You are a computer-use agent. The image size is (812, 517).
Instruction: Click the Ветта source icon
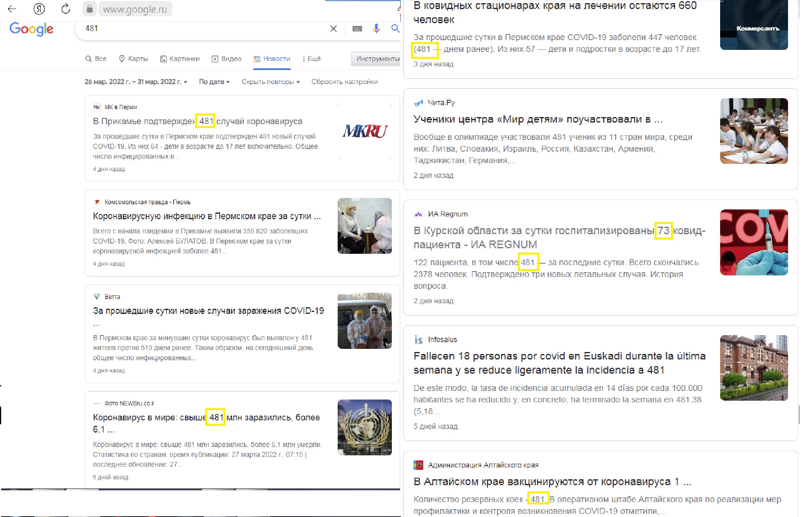point(97,297)
